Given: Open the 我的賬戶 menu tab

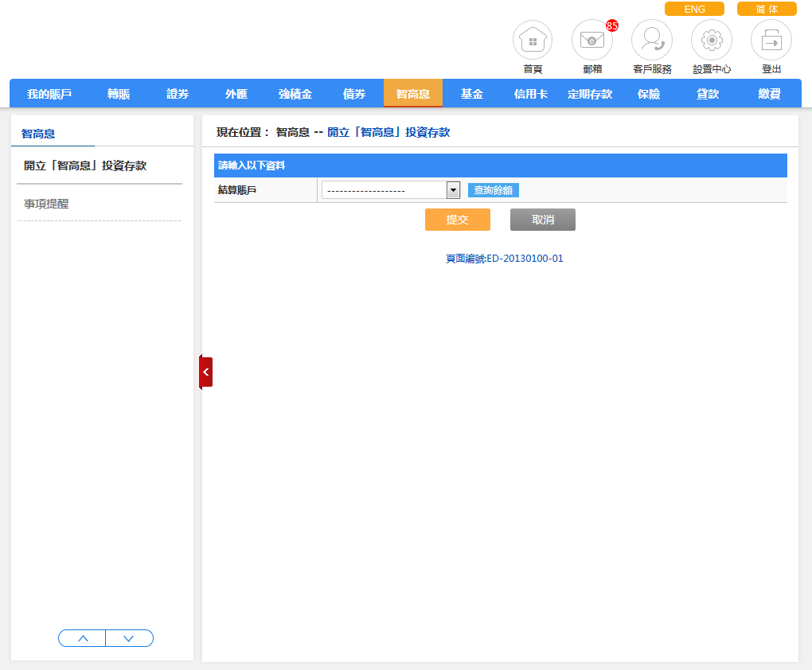Looking at the screenshot, I should [x=49, y=94].
